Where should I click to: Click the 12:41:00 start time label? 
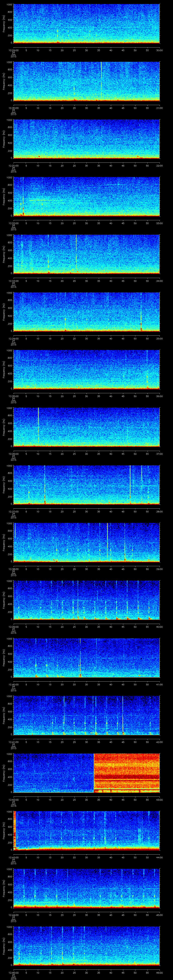[x=13, y=742]
